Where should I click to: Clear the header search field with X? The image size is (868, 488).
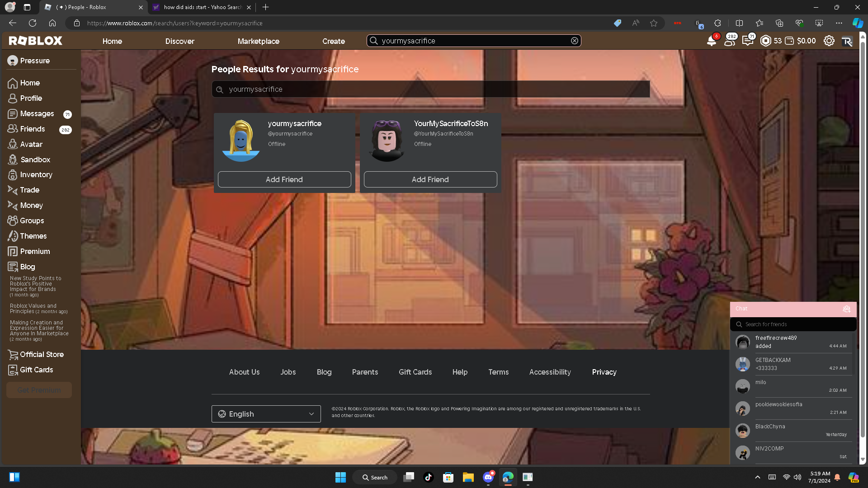tap(574, 41)
